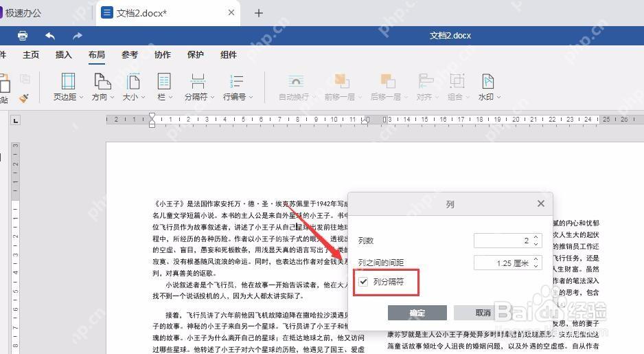
Task: Switch to the 主页 tab
Action: point(31,55)
